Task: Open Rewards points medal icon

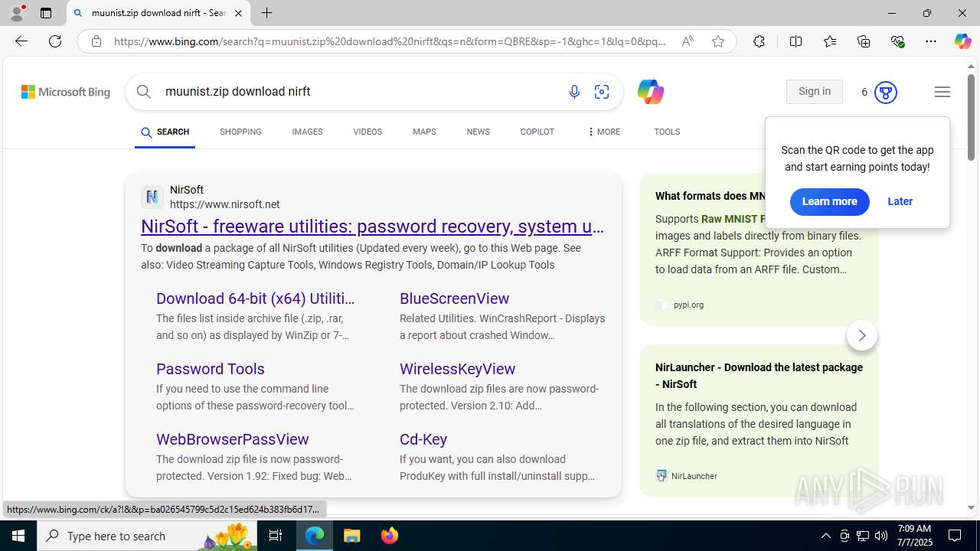Action: click(885, 93)
